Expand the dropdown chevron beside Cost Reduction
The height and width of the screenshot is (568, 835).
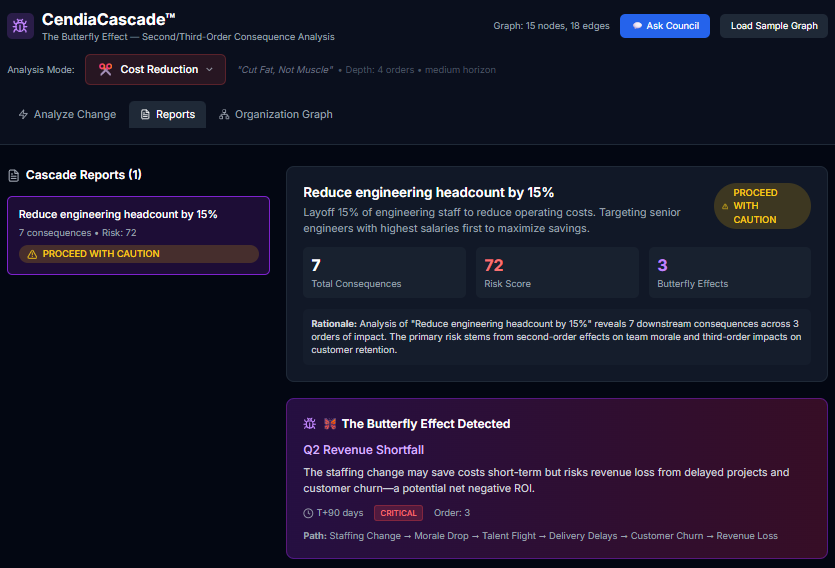click(209, 70)
